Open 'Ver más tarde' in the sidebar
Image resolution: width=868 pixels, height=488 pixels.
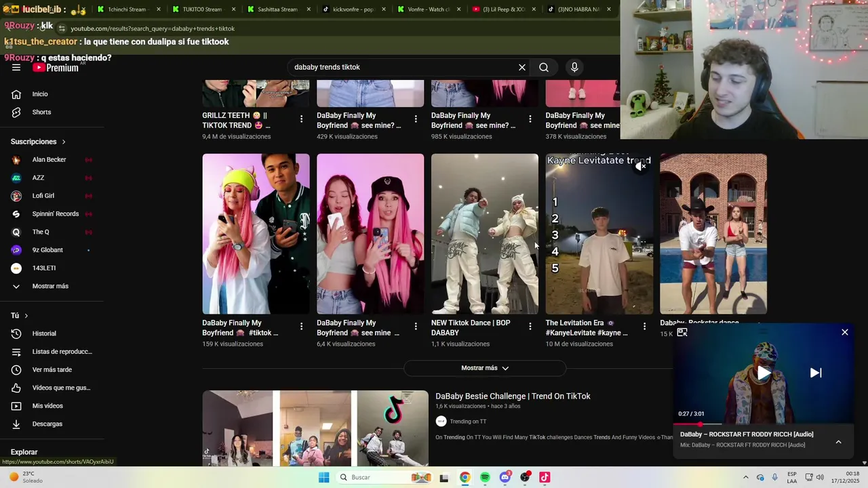(x=52, y=370)
